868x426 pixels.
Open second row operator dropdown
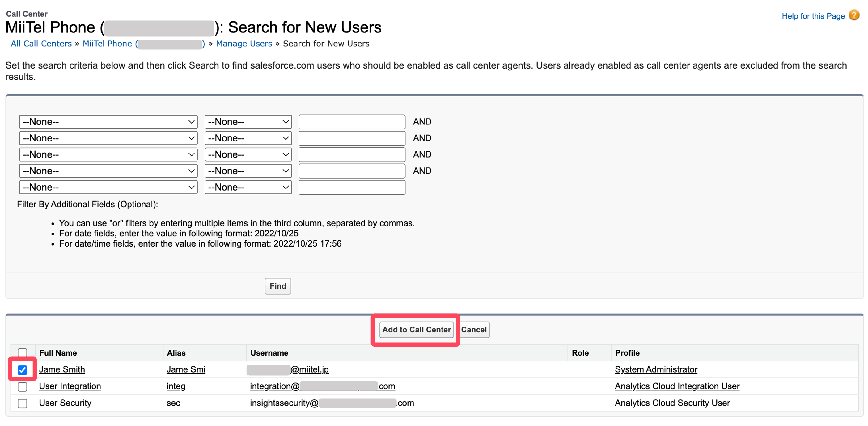(248, 138)
